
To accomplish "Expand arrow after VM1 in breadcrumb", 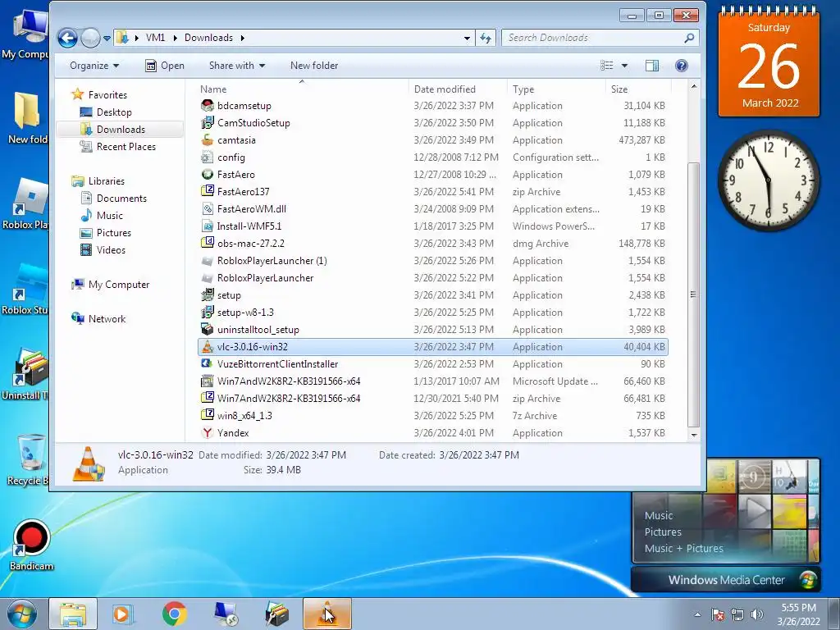I will (175, 38).
